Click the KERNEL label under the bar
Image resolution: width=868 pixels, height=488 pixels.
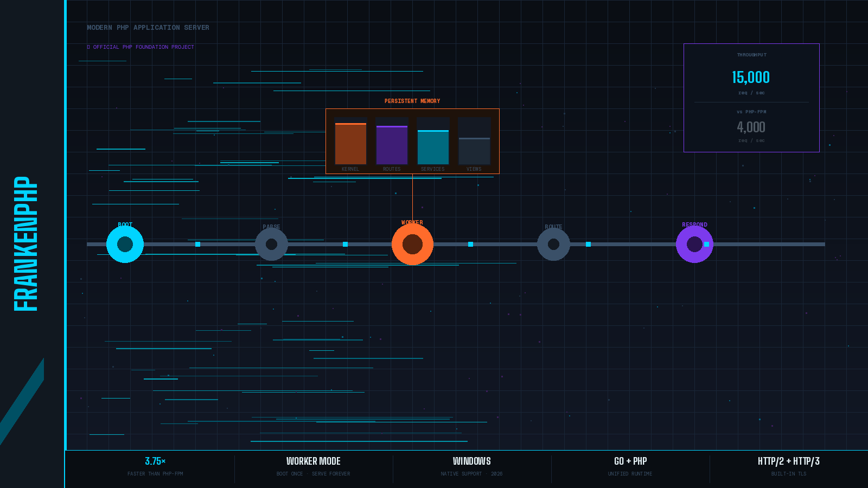350,169
